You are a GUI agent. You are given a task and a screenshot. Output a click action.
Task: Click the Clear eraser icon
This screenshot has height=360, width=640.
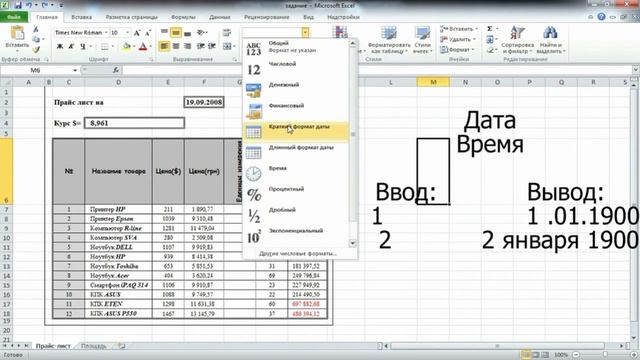coord(490,50)
